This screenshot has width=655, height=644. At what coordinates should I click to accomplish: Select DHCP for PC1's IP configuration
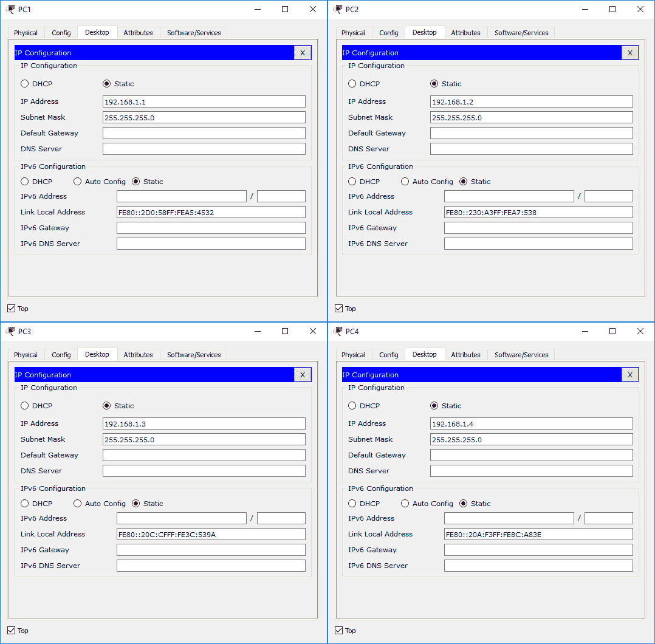24,83
